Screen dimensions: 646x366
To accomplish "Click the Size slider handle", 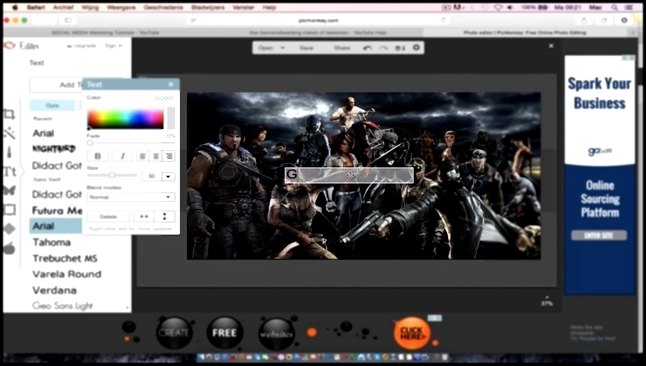I will 112,175.
